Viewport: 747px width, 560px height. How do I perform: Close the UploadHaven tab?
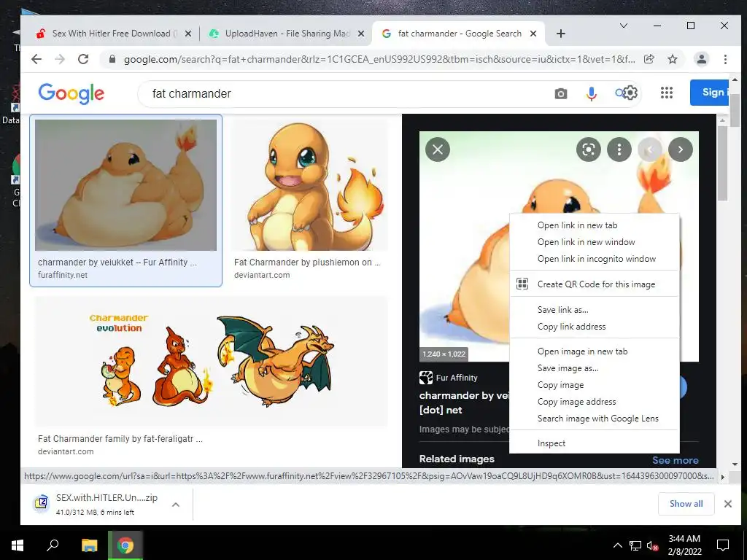click(360, 34)
